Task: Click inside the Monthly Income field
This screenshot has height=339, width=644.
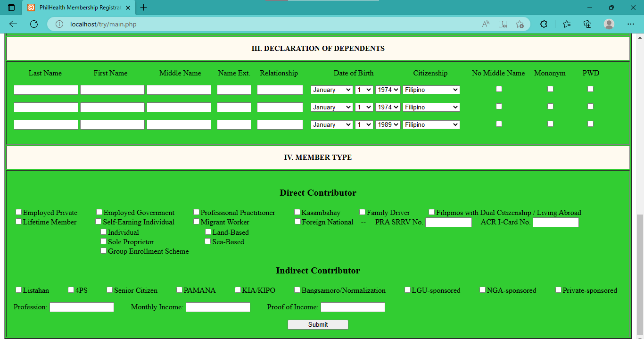Action: pyautogui.click(x=218, y=307)
